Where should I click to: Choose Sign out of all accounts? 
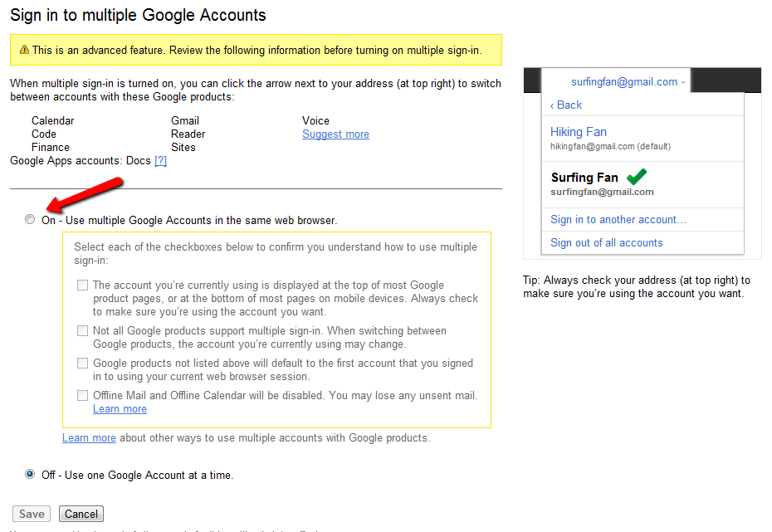(x=606, y=242)
